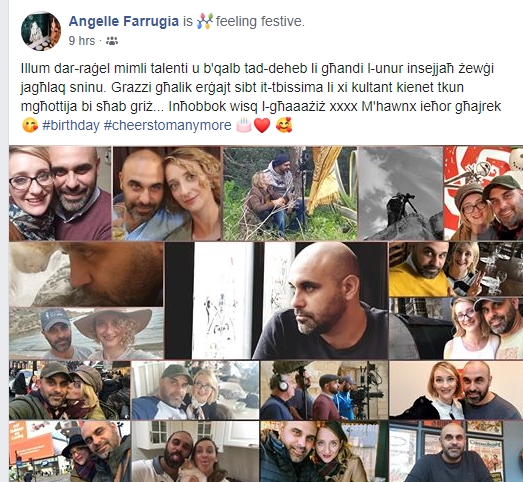The height and width of the screenshot is (482, 523).
Task: Open the large portrait of the bald man looking sideways
Action: (x=276, y=300)
